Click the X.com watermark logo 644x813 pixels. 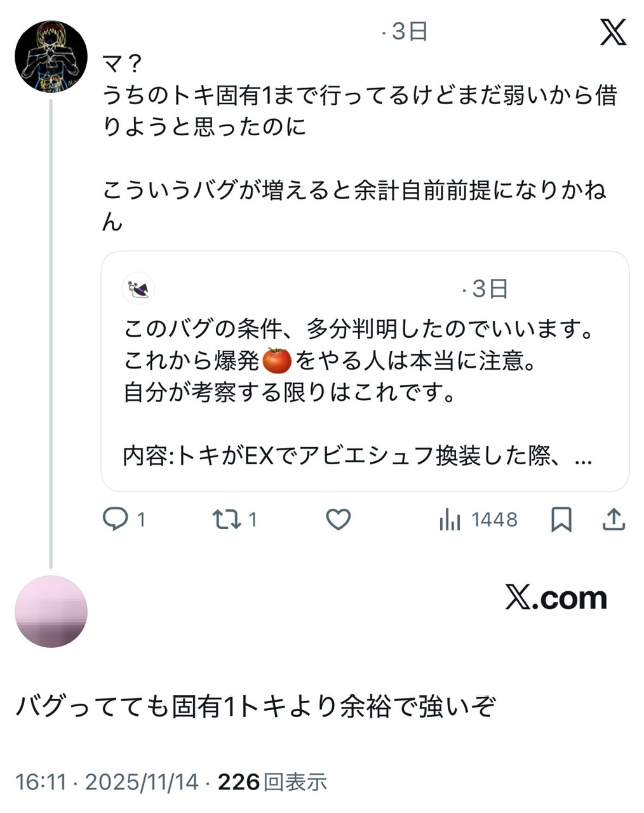point(556,598)
